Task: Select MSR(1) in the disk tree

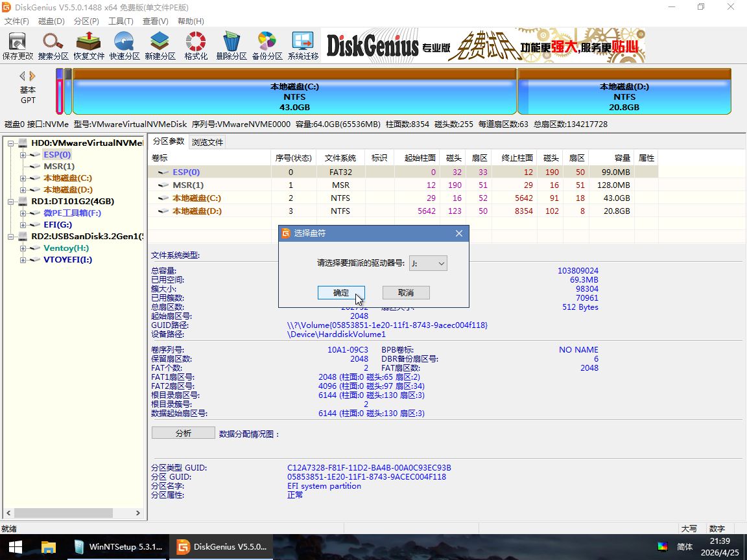Action: (59, 166)
